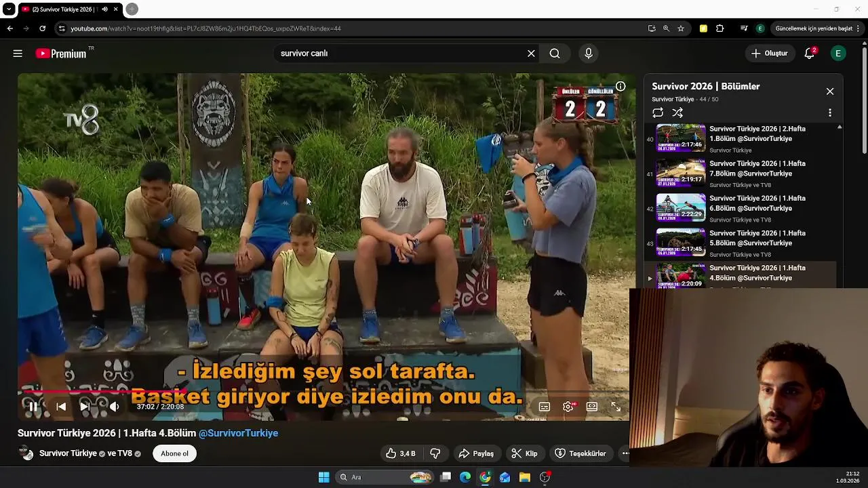868x488 pixels.
Task: Open more actions three-dot menu under video
Action: pos(625,453)
